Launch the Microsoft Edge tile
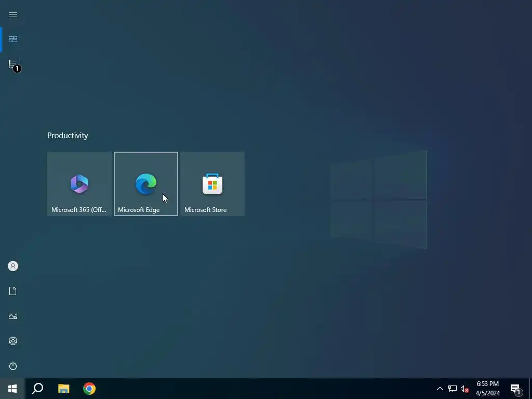Screen dimensions: 532x399 pos(146,183)
